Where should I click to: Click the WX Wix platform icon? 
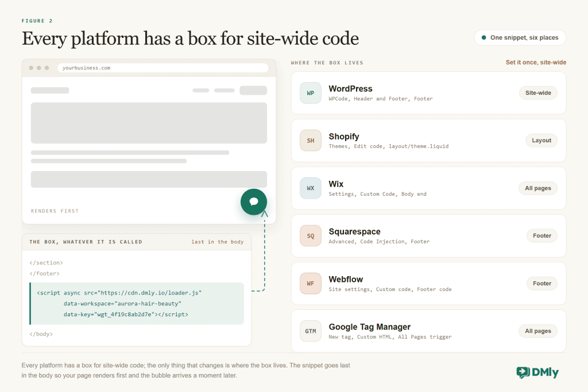coord(311,188)
